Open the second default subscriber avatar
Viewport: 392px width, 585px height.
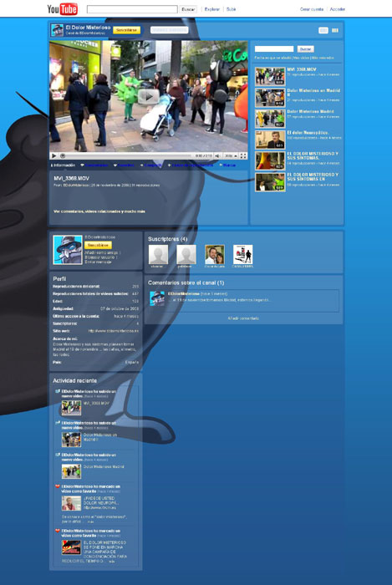coord(186,254)
